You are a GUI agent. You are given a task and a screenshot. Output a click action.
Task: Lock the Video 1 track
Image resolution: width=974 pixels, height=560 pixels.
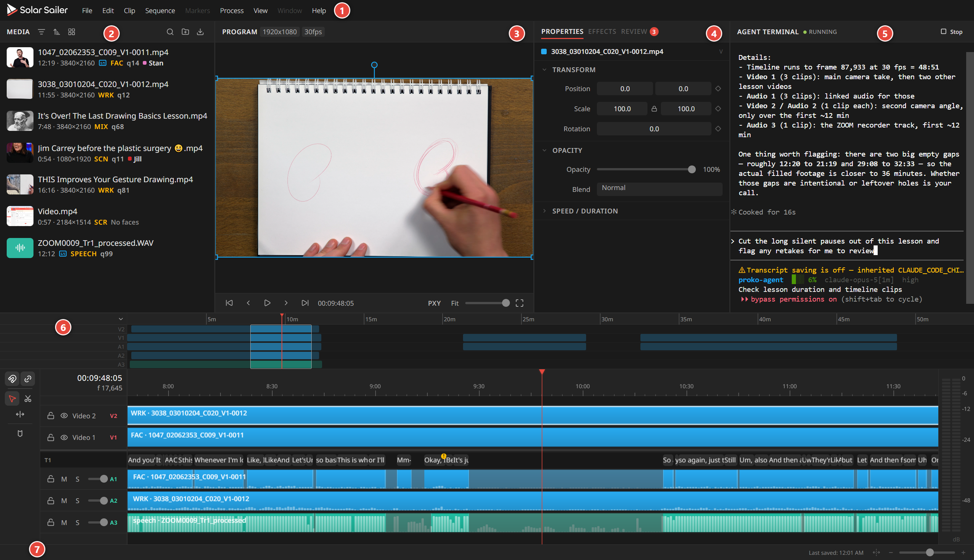pos(51,437)
